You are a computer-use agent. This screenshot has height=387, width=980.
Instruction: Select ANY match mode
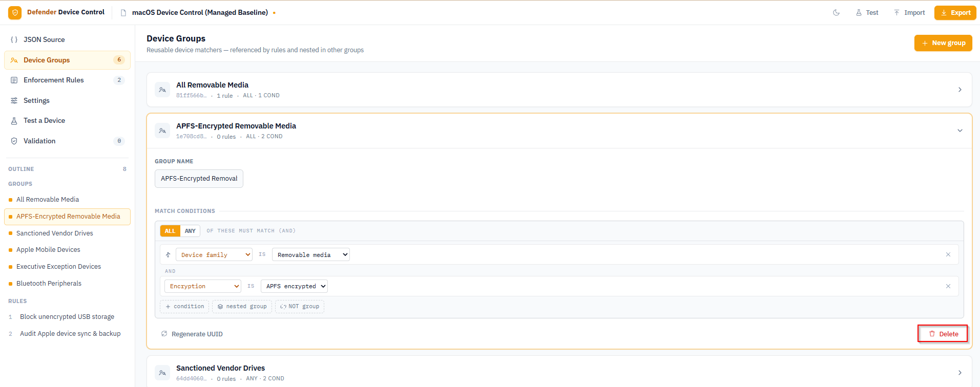coord(190,231)
